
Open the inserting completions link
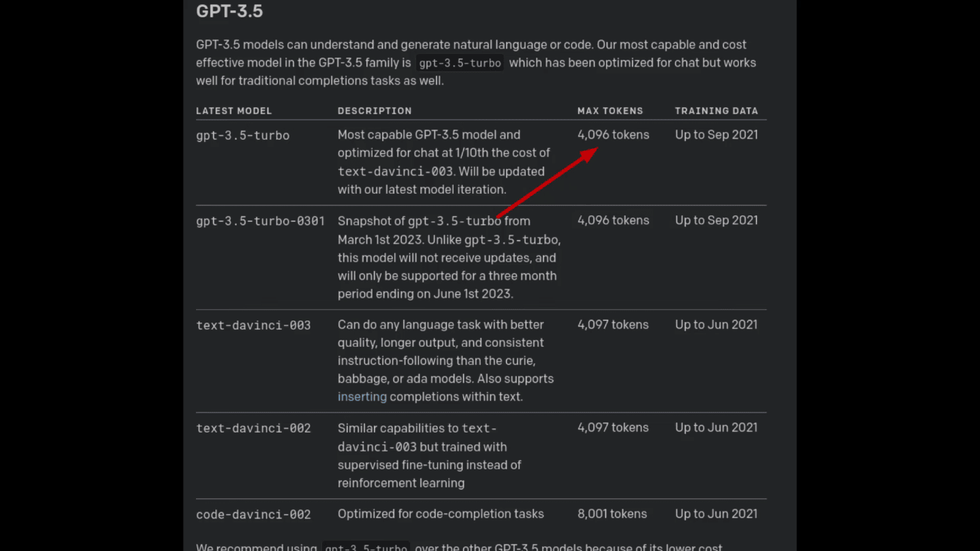(362, 397)
